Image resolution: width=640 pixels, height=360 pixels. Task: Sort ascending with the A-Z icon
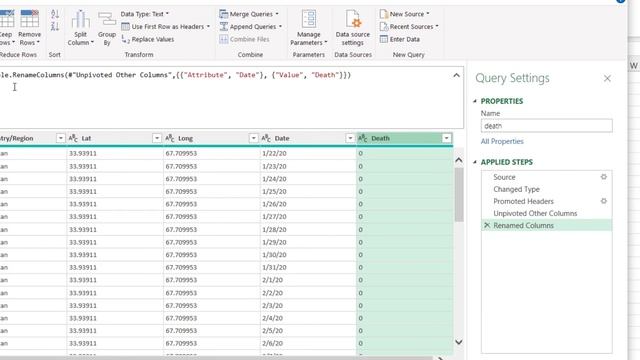pyautogui.click(x=55, y=15)
